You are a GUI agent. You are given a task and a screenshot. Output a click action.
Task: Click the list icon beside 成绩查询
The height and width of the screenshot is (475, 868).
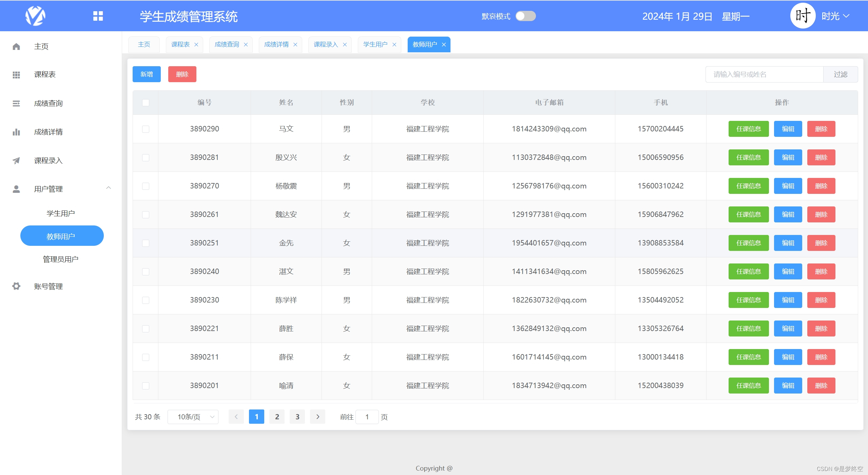pyautogui.click(x=16, y=103)
